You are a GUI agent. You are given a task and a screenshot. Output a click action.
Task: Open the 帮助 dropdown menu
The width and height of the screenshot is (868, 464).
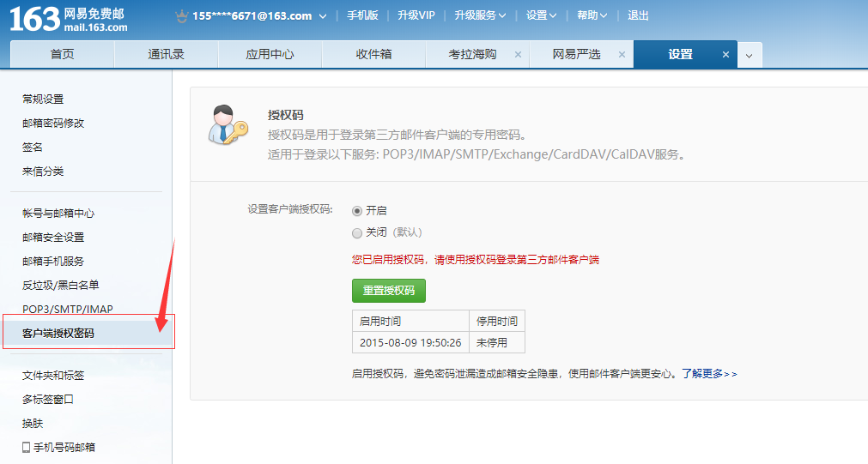[x=592, y=15]
